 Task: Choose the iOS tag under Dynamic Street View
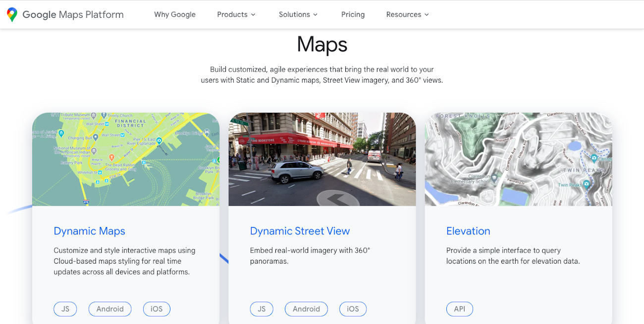[x=353, y=309]
